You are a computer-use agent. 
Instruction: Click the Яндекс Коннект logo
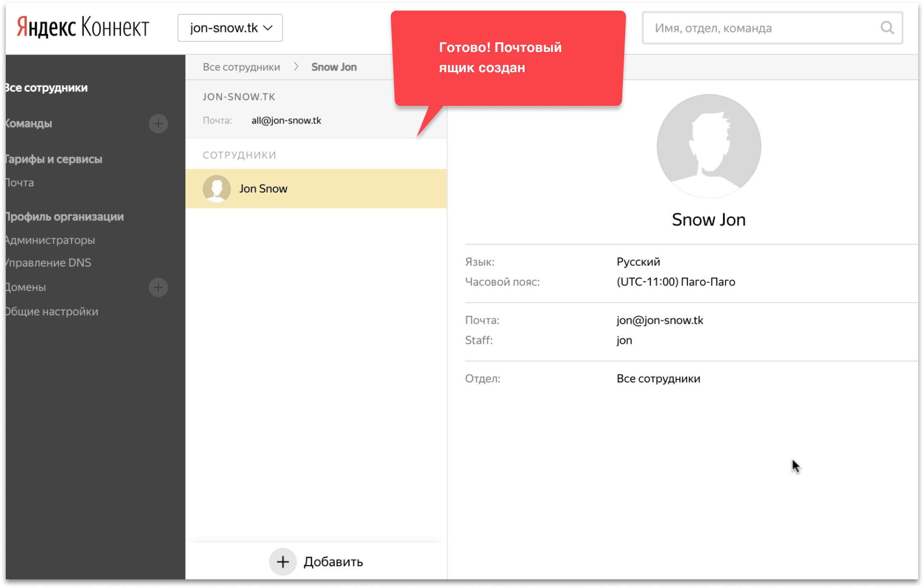click(83, 27)
